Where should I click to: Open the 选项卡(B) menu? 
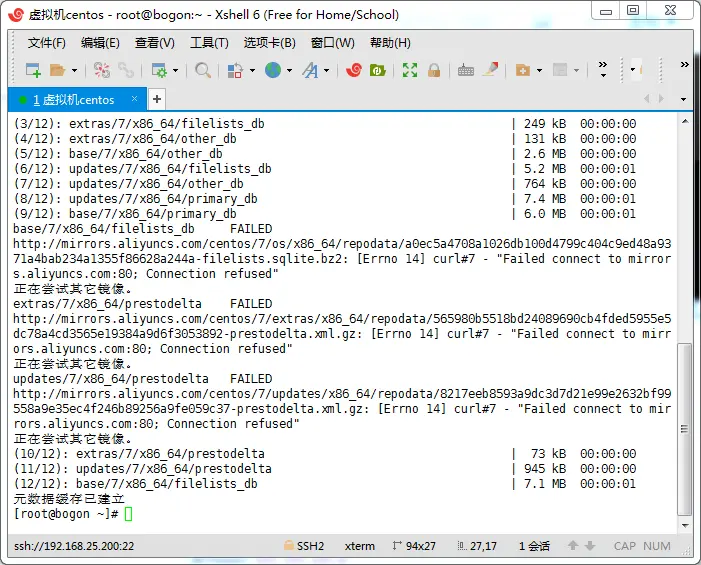(x=270, y=43)
